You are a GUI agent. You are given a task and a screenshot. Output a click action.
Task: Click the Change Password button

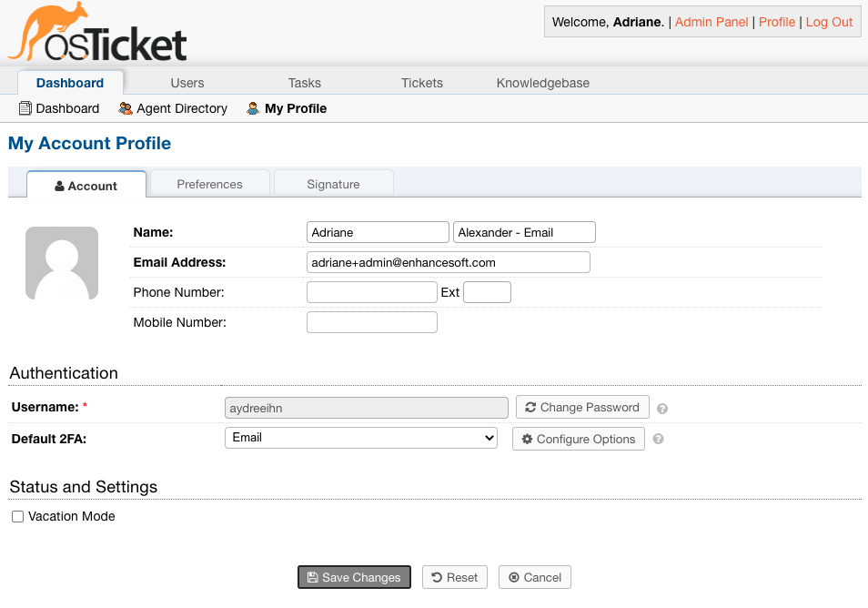click(582, 407)
